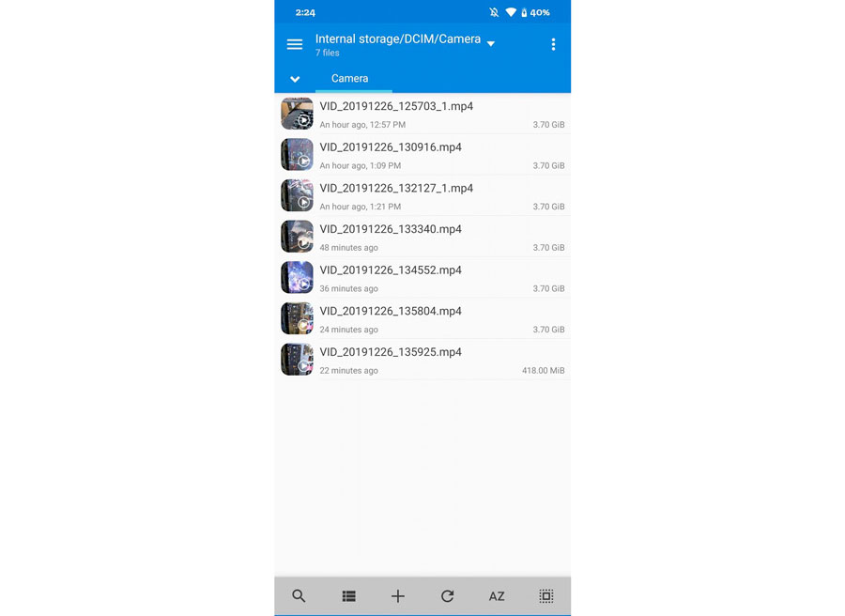Open thumbnail of VID_20191226_125703_1.mp4

point(297,114)
